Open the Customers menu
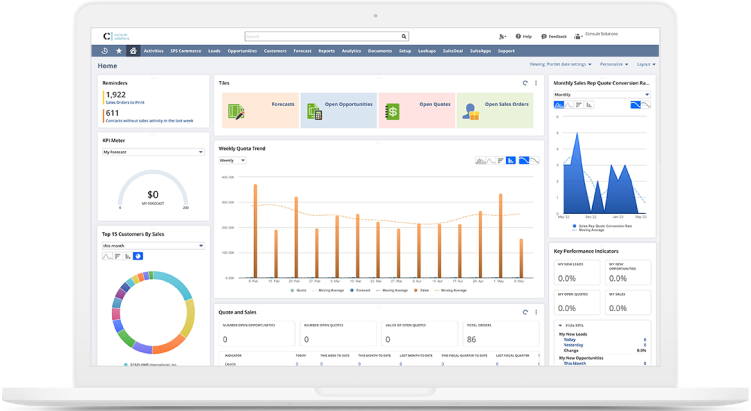The height and width of the screenshot is (411, 751). point(274,50)
